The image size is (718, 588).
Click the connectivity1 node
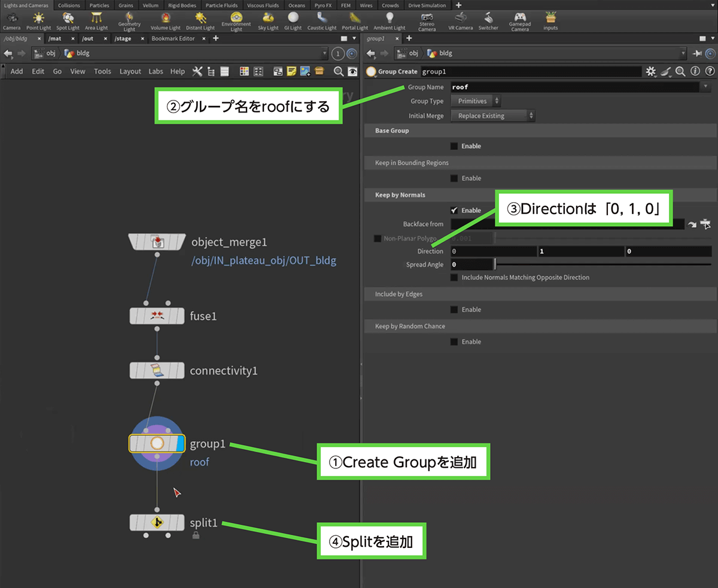coord(157,370)
